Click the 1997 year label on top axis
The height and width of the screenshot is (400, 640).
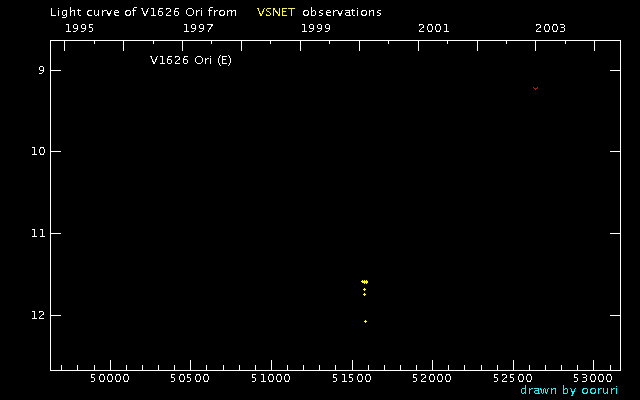point(198,28)
